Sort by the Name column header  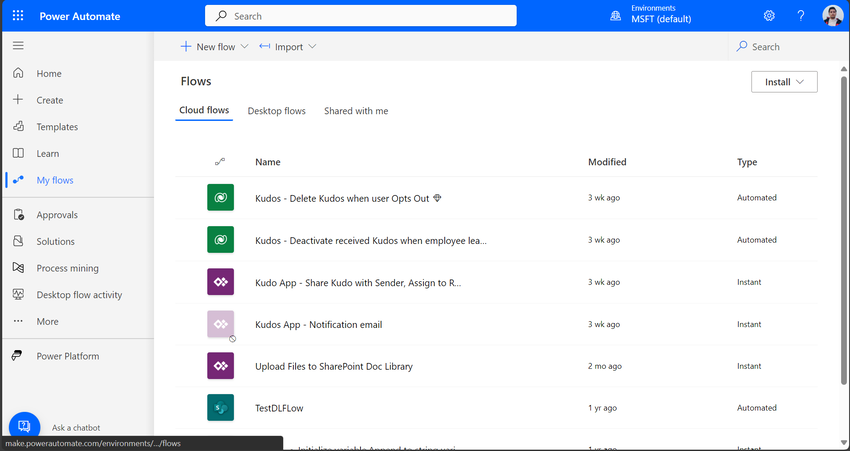click(x=268, y=162)
